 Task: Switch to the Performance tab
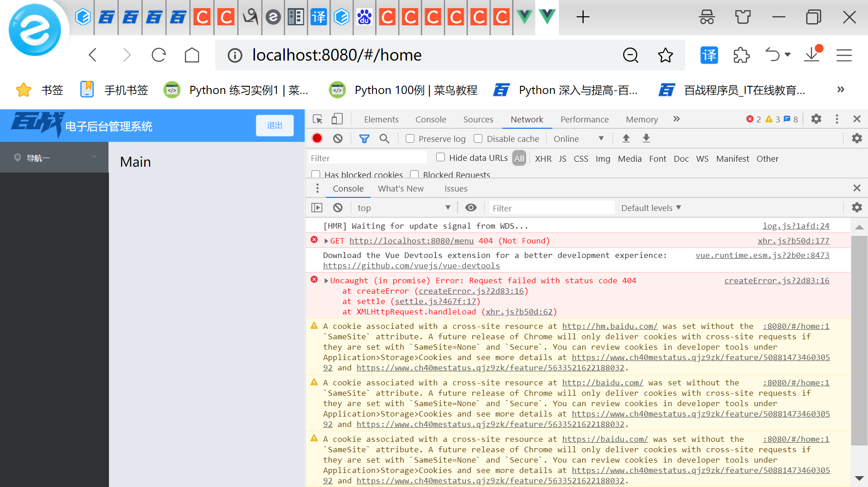585,119
